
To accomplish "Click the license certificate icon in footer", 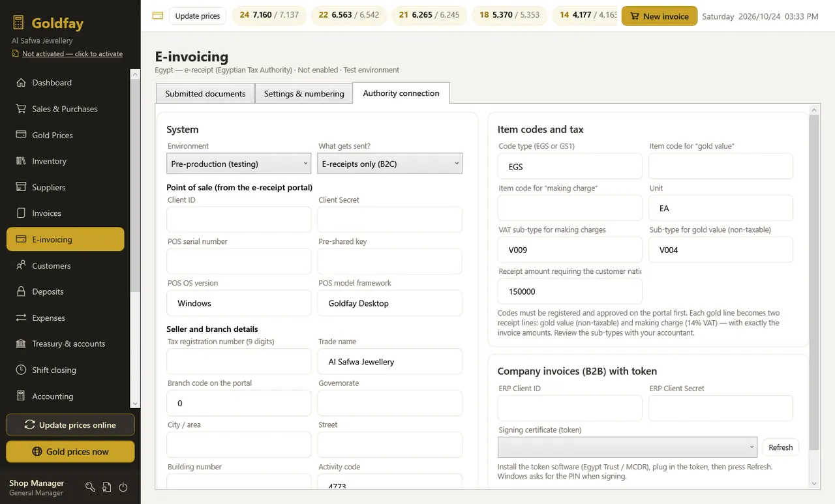I will pyautogui.click(x=106, y=487).
